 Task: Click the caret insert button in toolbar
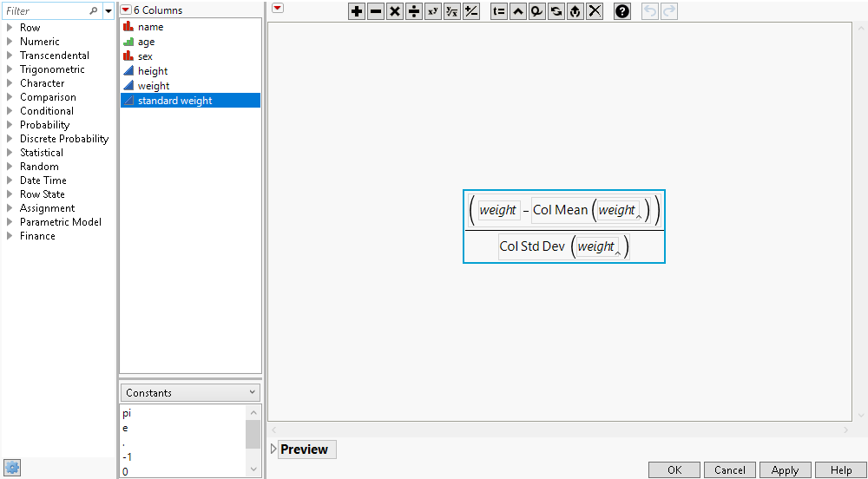coord(518,11)
